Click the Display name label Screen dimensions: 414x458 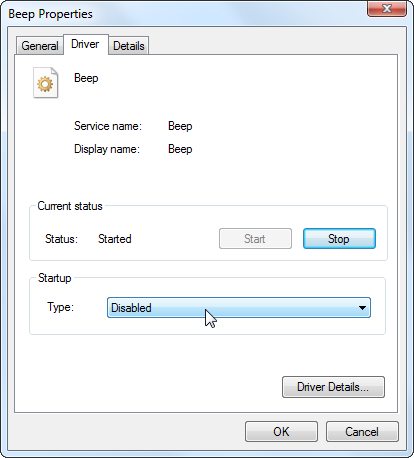pyautogui.click(x=107, y=149)
